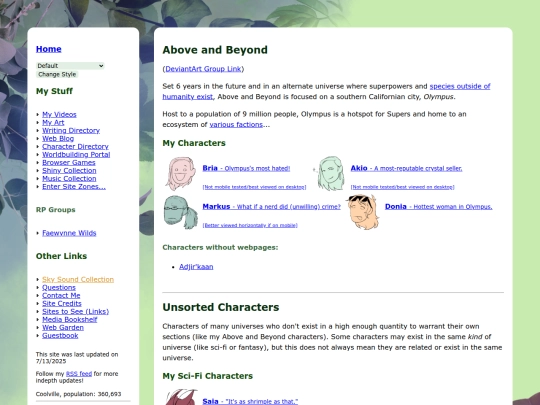Open Donia's portrait with sunglasses thumbnail
540x405 pixels.
coord(363,212)
